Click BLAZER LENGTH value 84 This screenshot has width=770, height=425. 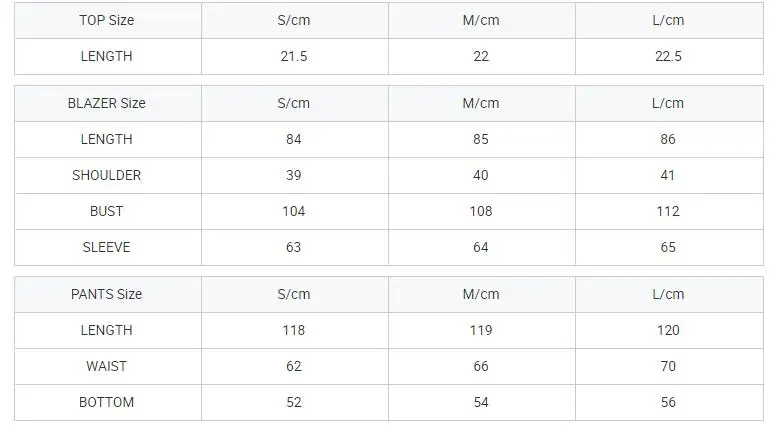(294, 139)
